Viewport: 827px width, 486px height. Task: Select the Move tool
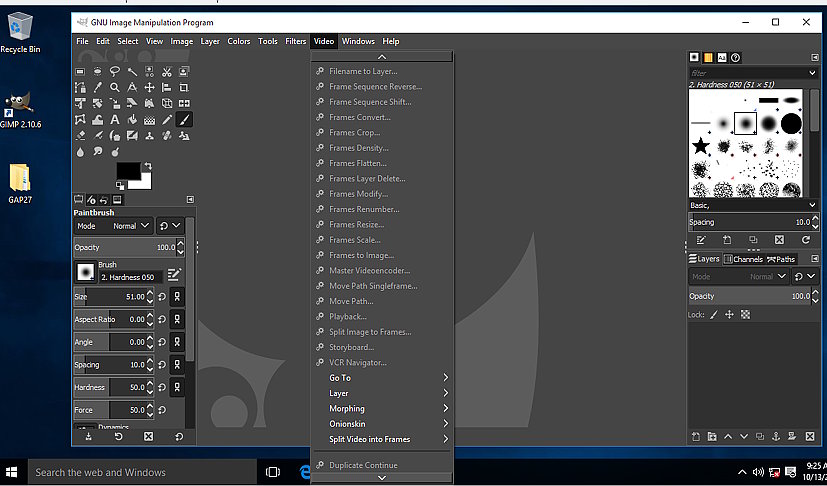point(150,87)
